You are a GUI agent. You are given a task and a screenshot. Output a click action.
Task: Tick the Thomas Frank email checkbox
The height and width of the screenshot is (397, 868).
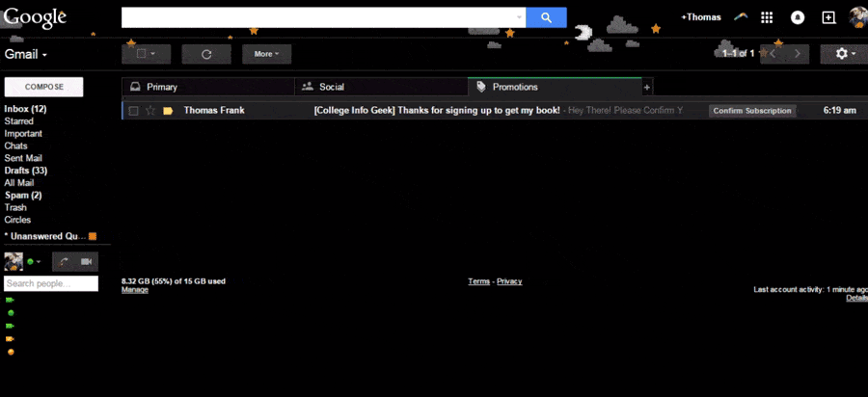133,111
